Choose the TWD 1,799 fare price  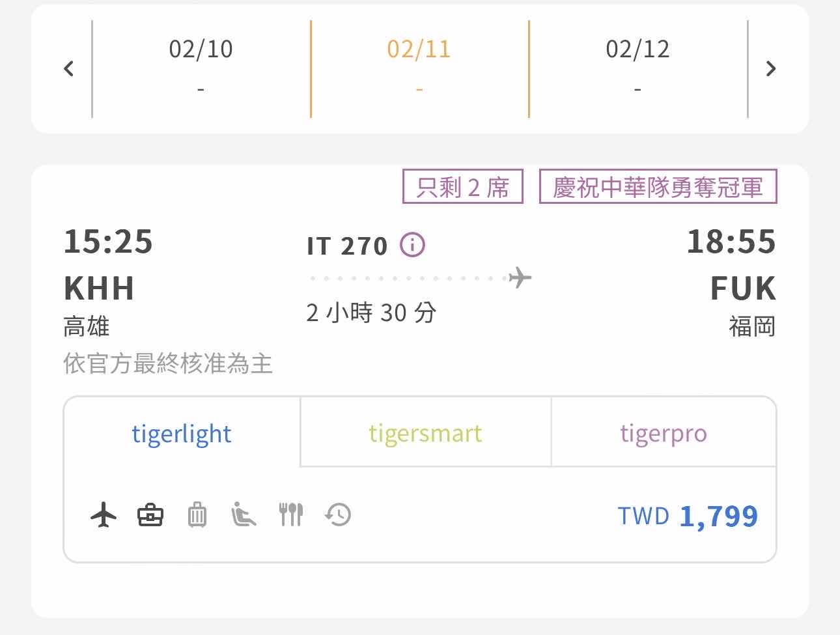[x=688, y=516]
